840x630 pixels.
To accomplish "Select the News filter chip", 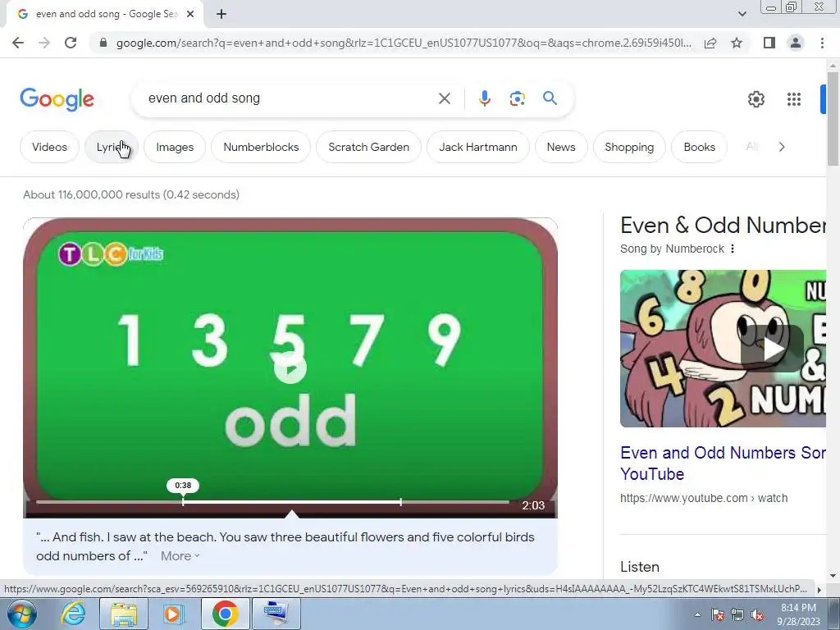I will (561, 147).
